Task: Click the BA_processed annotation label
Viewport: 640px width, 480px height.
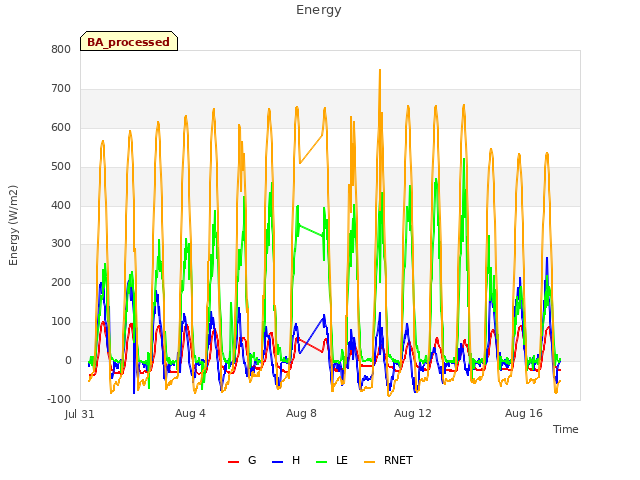Action: pyautogui.click(x=129, y=41)
